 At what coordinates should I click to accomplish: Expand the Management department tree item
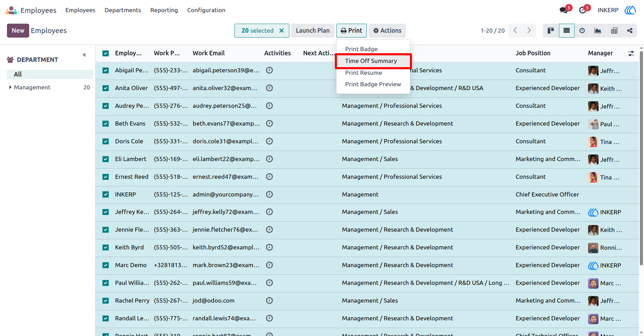click(x=10, y=87)
